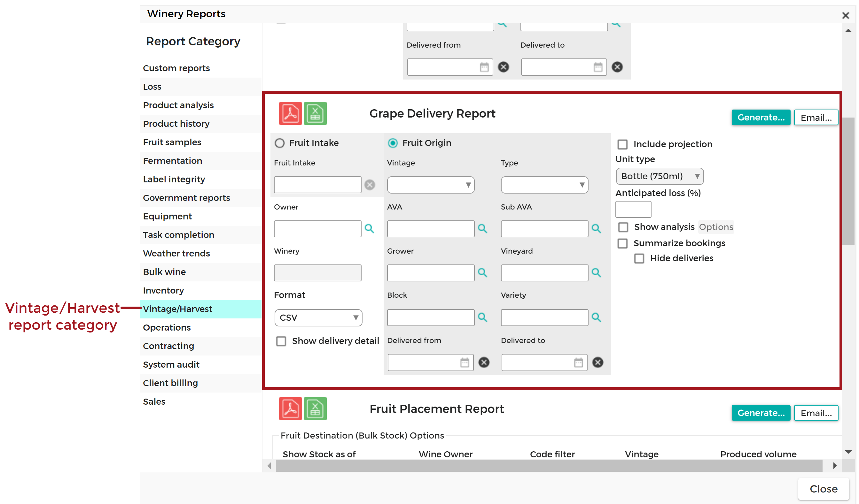Select the Fruit Intake radio button

pos(279,143)
